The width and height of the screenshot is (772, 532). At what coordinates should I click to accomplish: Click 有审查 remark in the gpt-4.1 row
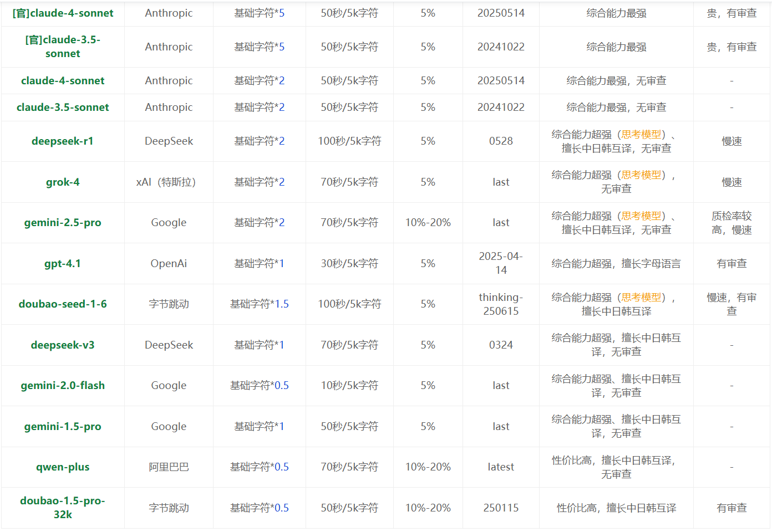click(732, 264)
